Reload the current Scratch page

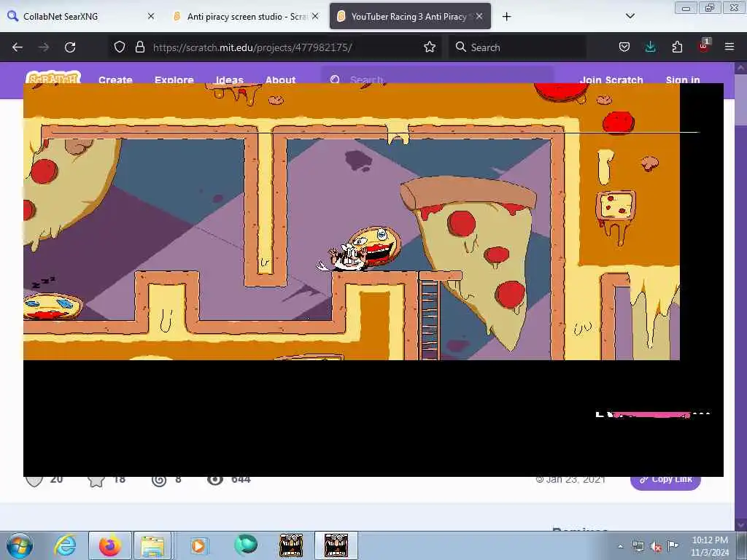pos(70,47)
